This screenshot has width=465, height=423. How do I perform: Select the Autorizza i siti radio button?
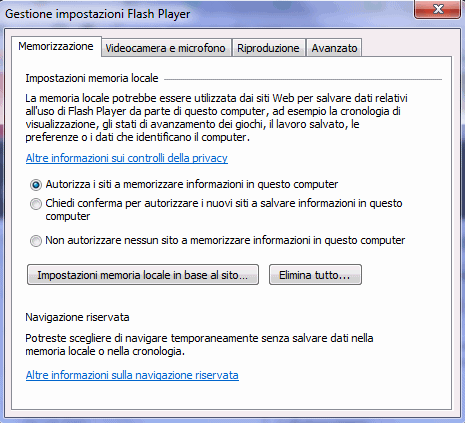coord(36,185)
